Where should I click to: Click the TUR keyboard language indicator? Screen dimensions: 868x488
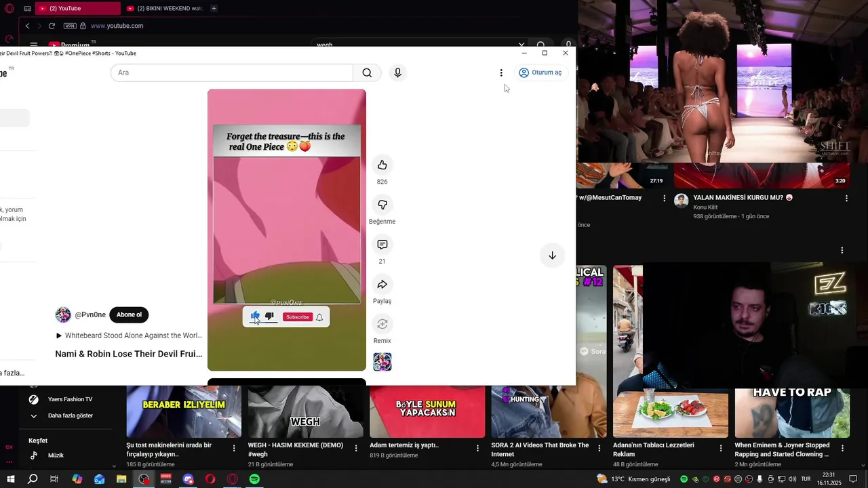point(806,479)
